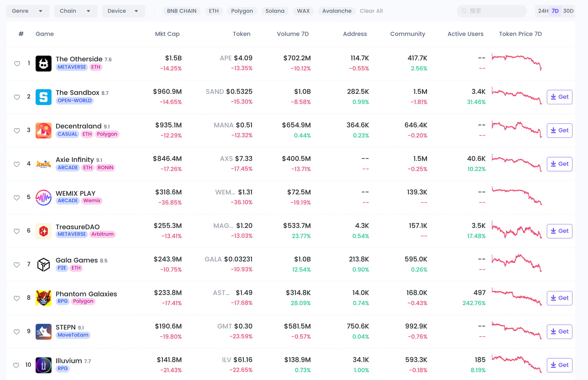588x380 pixels.
Task: View WEMIX PLAY token price sparkline
Action: (x=517, y=196)
